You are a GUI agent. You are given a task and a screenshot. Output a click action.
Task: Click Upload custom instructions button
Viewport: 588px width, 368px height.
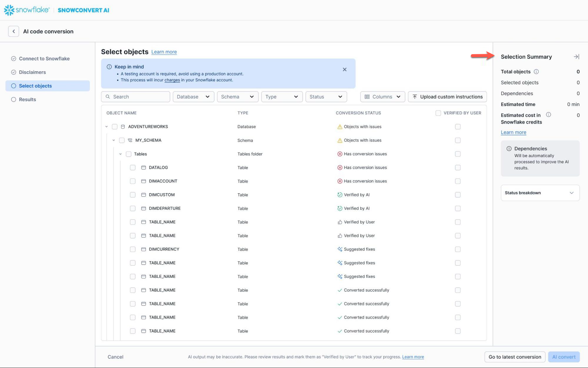[x=447, y=97]
